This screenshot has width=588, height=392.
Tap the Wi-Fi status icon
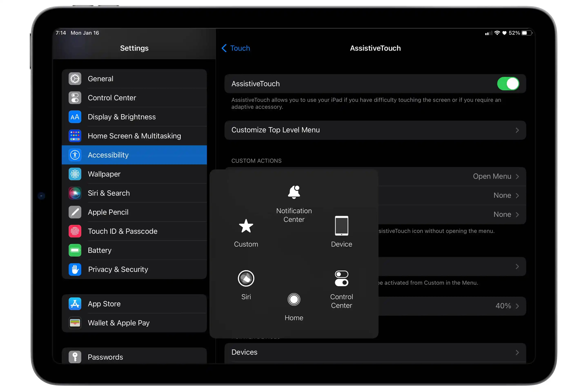click(497, 33)
